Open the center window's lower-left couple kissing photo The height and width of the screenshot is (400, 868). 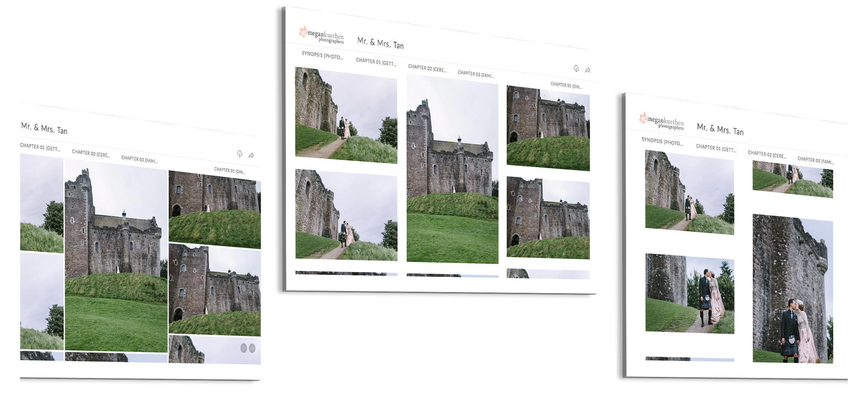(x=346, y=215)
